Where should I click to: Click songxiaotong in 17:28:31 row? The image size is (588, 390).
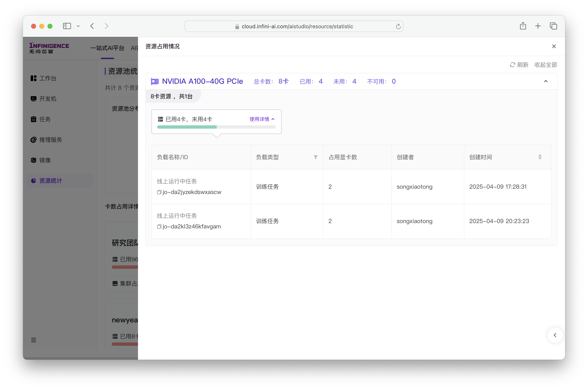coord(414,187)
